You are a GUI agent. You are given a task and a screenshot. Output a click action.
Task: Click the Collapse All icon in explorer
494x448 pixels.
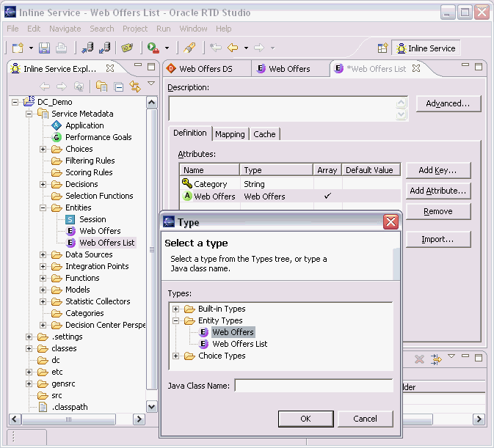pos(119,87)
